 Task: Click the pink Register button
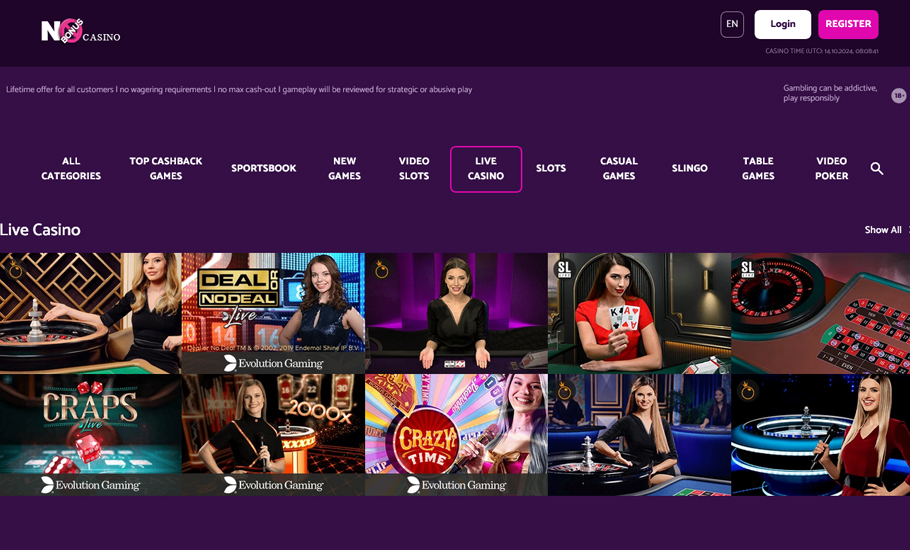click(x=848, y=24)
